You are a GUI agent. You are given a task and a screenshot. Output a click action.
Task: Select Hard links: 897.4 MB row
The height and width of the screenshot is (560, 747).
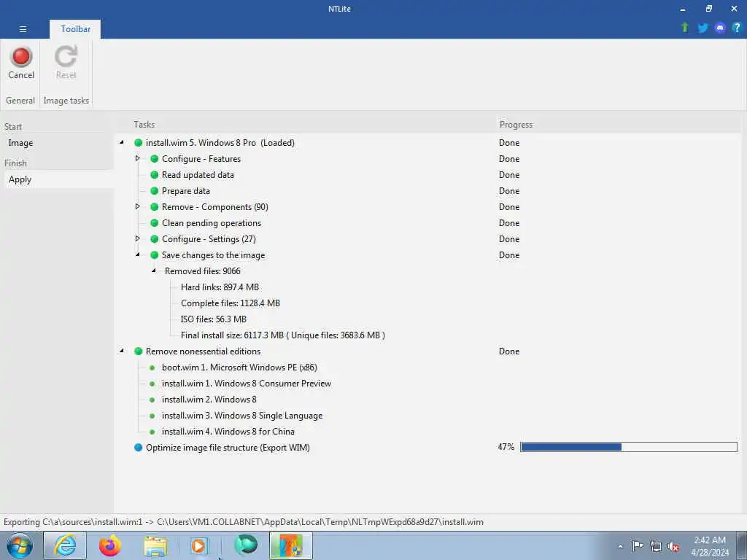point(220,287)
